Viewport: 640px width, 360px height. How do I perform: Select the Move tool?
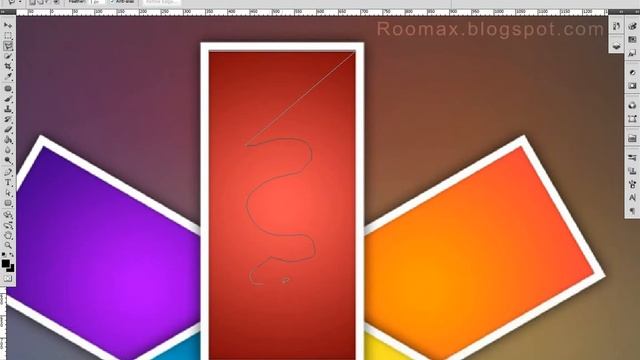[x=8, y=25]
